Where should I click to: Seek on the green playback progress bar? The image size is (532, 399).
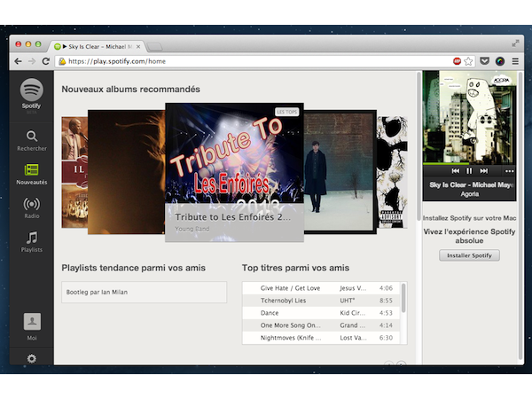pyautogui.click(x=469, y=164)
